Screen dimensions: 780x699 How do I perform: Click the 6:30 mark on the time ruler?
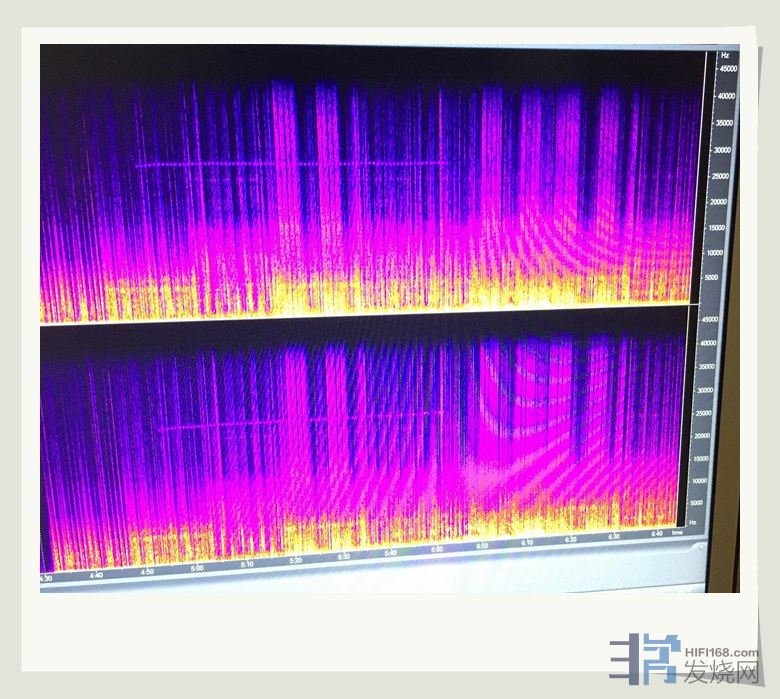point(613,537)
